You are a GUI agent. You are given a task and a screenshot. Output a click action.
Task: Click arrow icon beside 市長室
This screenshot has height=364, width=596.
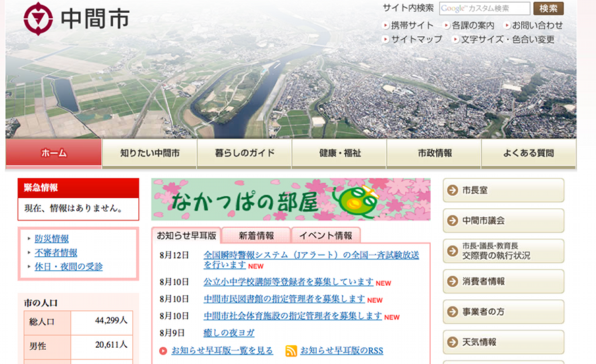pyautogui.click(x=452, y=191)
